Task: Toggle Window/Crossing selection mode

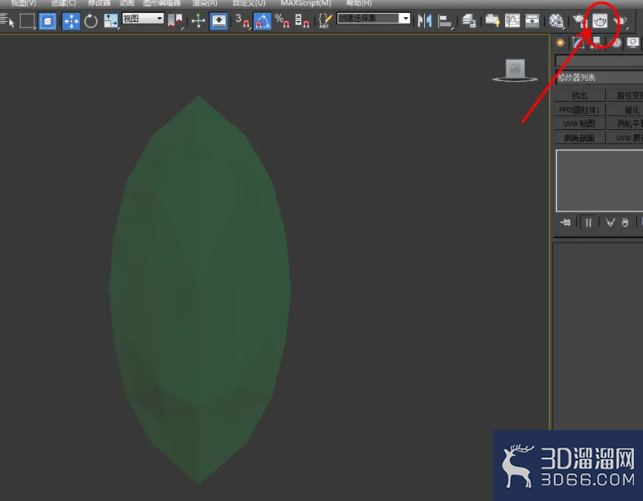Action: tap(48, 21)
